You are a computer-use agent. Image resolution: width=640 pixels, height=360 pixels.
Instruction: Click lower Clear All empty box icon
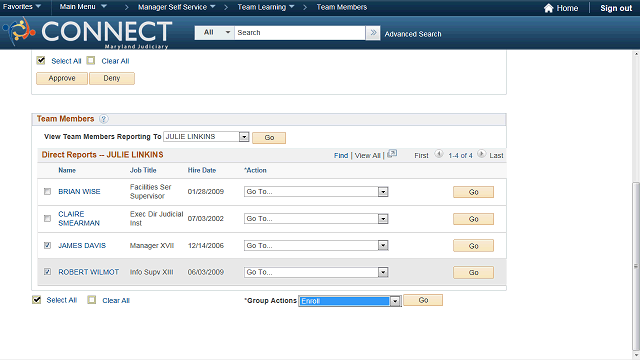point(92,300)
